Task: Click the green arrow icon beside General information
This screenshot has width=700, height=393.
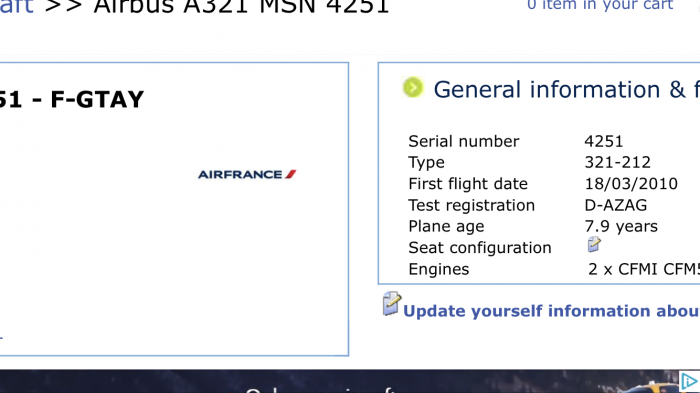Action: pyautogui.click(x=412, y=87)
